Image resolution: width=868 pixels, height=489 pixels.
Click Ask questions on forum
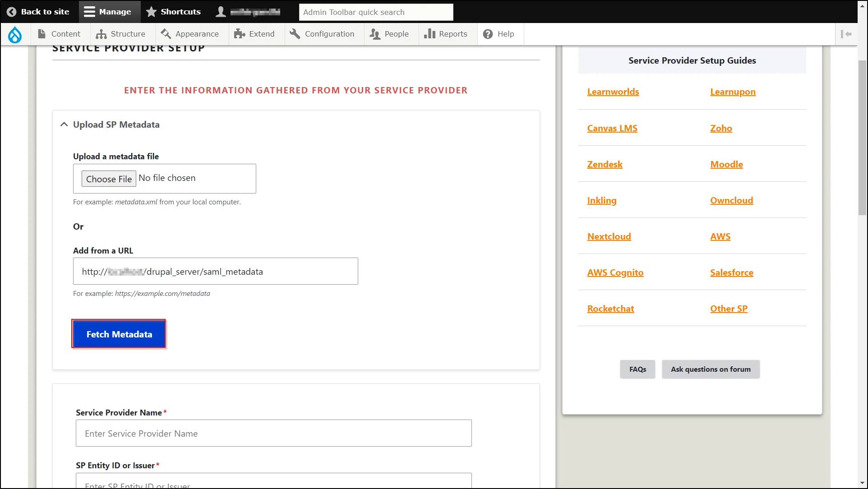(x=711, y=369)
